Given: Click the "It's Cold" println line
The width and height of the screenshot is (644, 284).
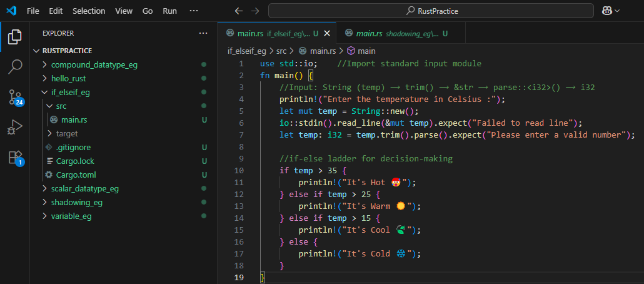Looking at the screenshot, I should [x=360, y=253].
